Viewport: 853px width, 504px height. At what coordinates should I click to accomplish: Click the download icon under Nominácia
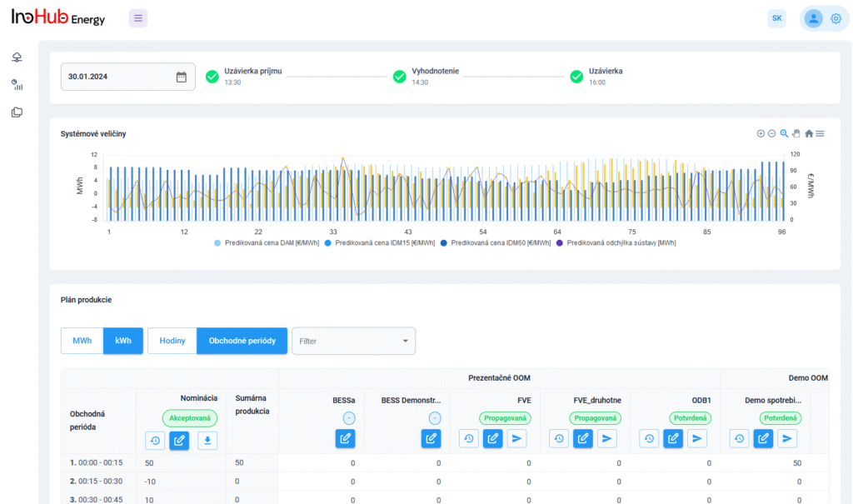[207, 441]
